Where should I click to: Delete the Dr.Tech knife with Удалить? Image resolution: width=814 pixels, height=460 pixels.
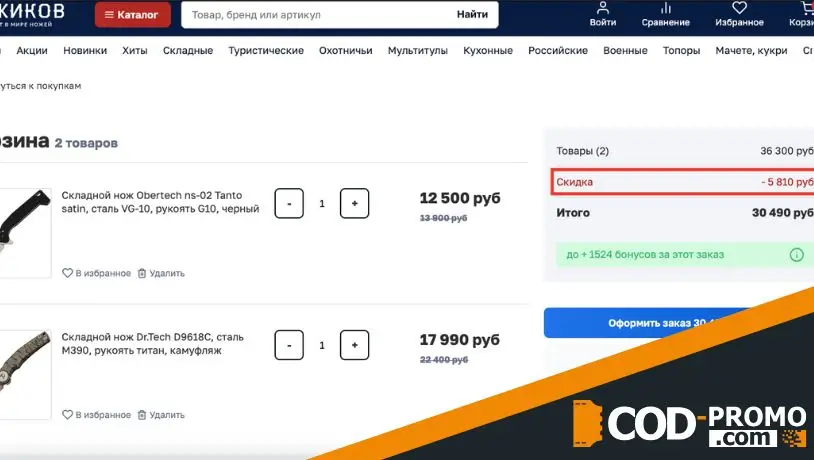click(x=161, y=415)
